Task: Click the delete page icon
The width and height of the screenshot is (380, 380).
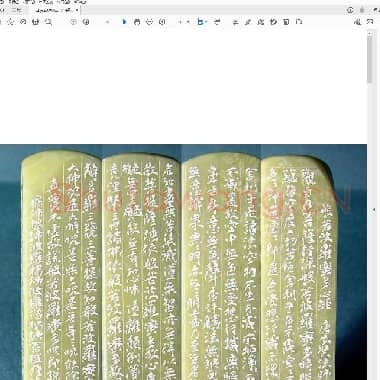Action: [286, 22]
